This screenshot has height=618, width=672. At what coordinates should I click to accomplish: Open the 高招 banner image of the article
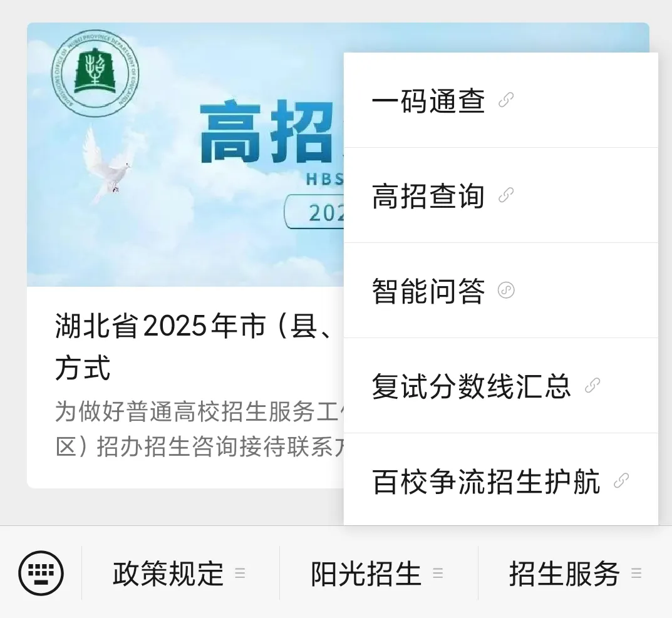coord(185,154)
